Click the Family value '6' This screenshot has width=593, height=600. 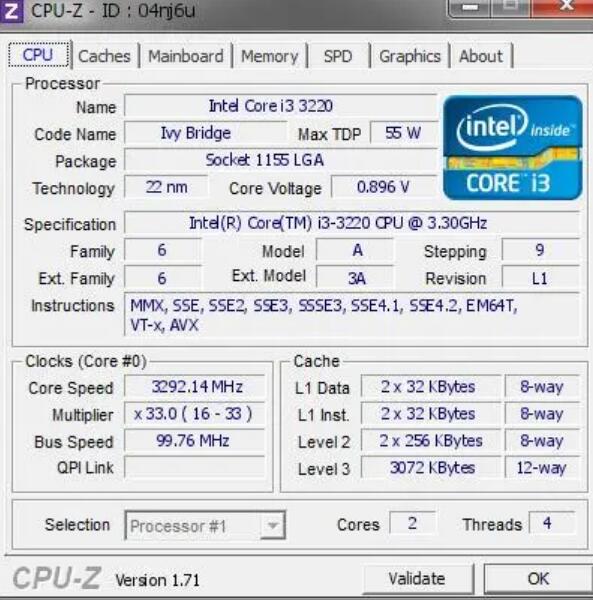163,250
